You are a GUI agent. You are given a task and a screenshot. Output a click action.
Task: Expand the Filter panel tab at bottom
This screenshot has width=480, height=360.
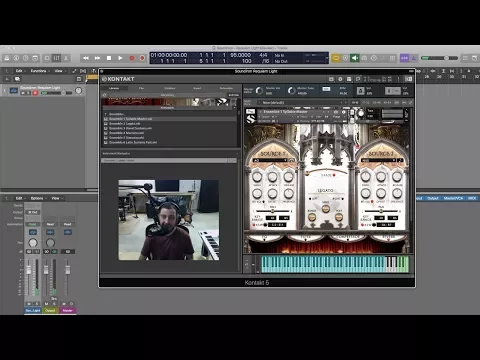(x=305, y=237)
